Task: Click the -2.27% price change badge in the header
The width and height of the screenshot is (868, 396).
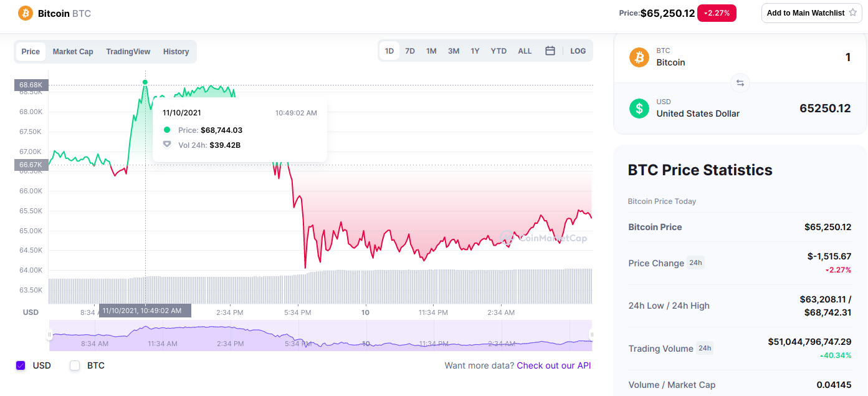Action: (x=717, y=13)
